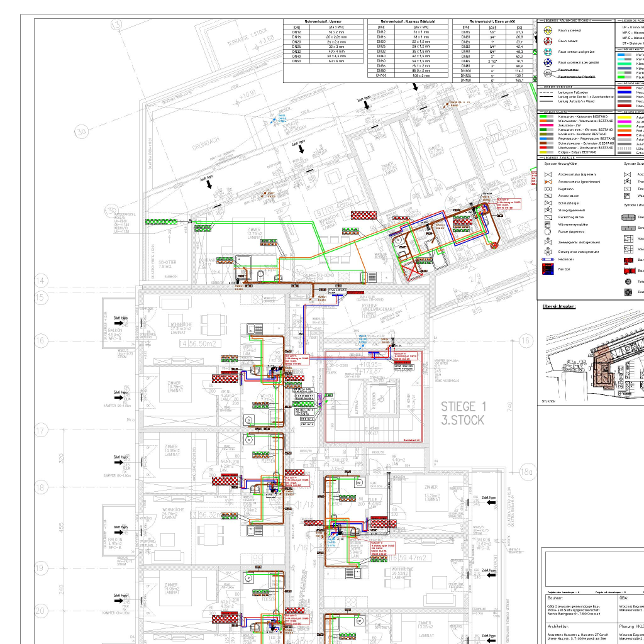Click grid axis bubble '3a'
644x644 pixels.
tap(81, 131)
